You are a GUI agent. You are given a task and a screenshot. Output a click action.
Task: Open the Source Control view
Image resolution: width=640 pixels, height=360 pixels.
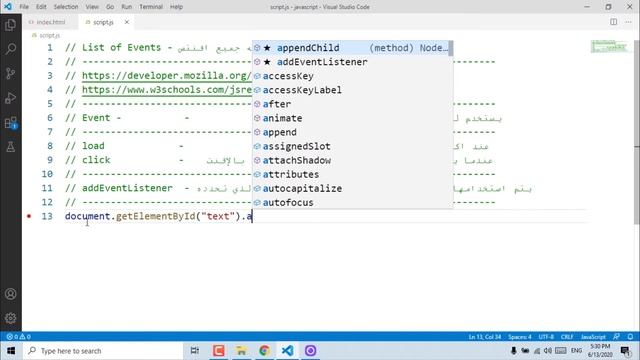coord(11,73)
